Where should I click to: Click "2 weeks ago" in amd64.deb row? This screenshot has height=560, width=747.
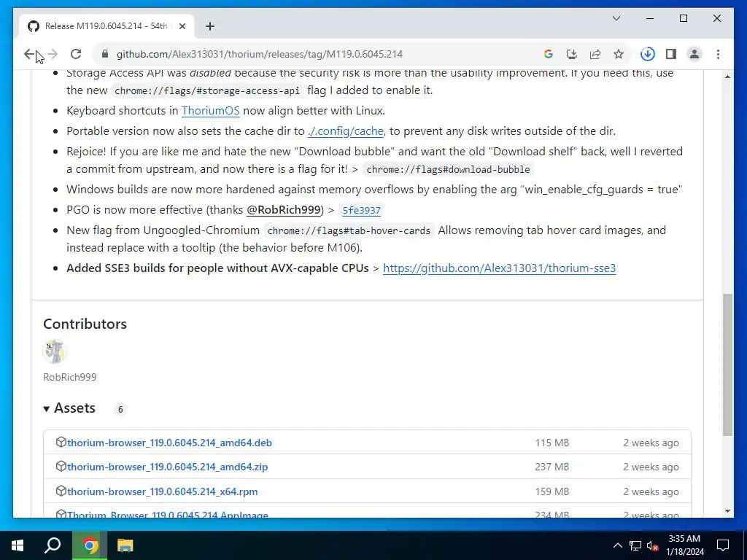[x=651, y=443]
